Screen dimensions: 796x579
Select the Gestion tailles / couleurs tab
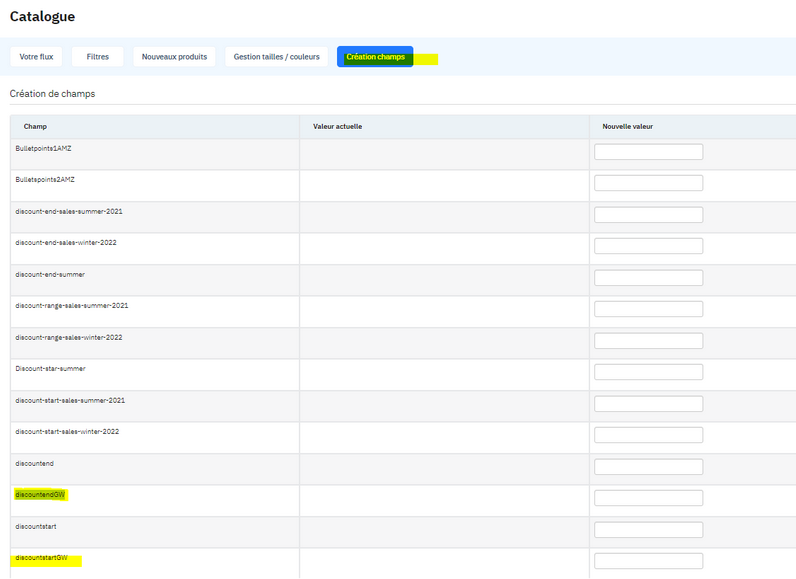(x=277, y=57)
